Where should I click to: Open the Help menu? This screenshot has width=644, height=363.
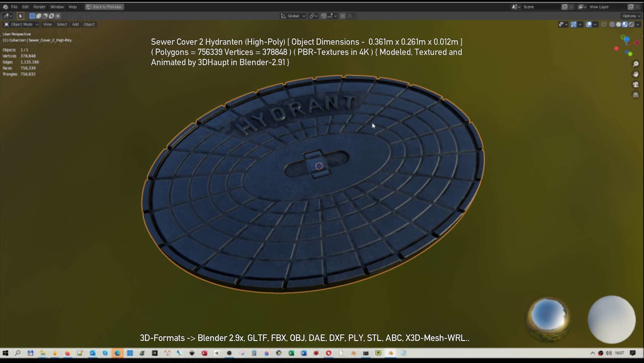[x=73, y=7]
